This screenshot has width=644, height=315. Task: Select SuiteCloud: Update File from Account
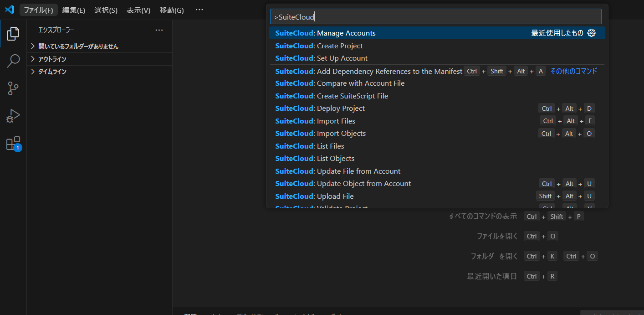437,171
